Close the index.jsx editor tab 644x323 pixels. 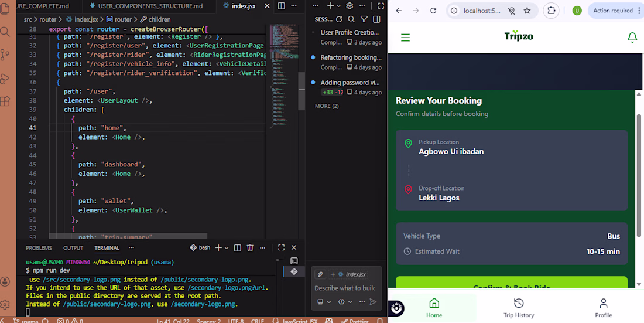pyautogui.click(x=267, y=6)
